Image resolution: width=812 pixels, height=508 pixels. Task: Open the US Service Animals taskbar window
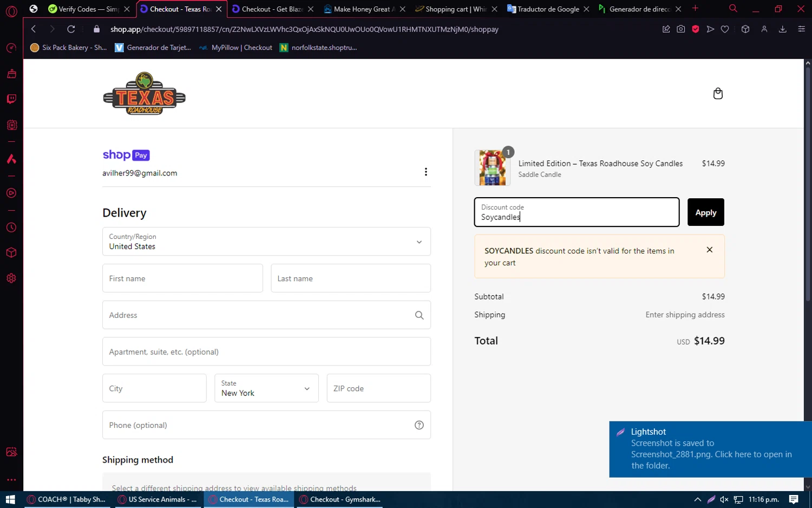point(157,499)
